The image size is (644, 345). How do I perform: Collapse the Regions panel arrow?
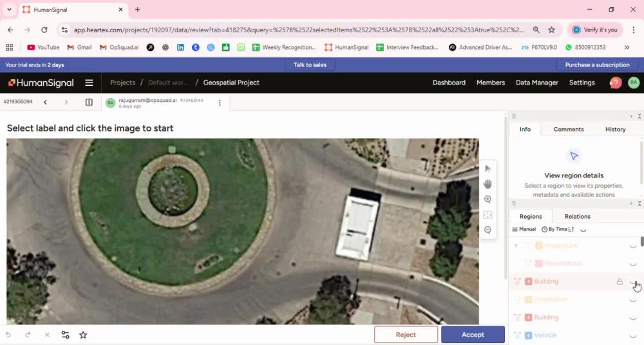631,204
